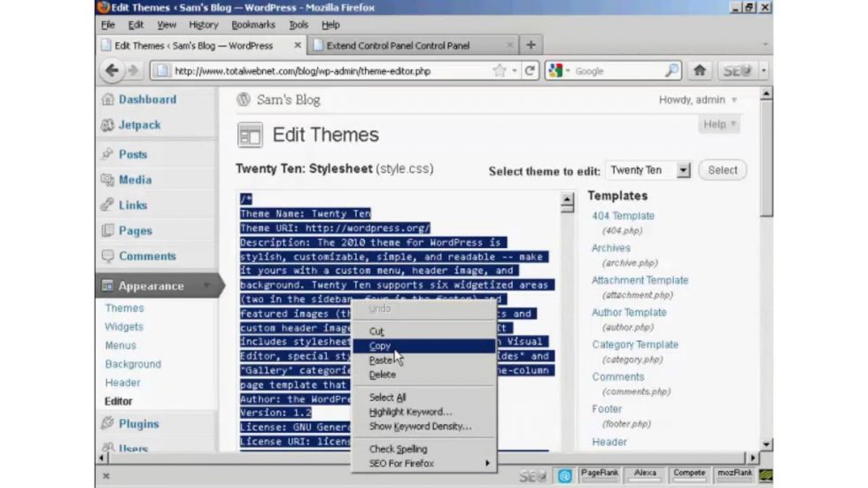Click the search magnifier icon
The height and width of the screenshot is (488, 868).
coord(671,70)
